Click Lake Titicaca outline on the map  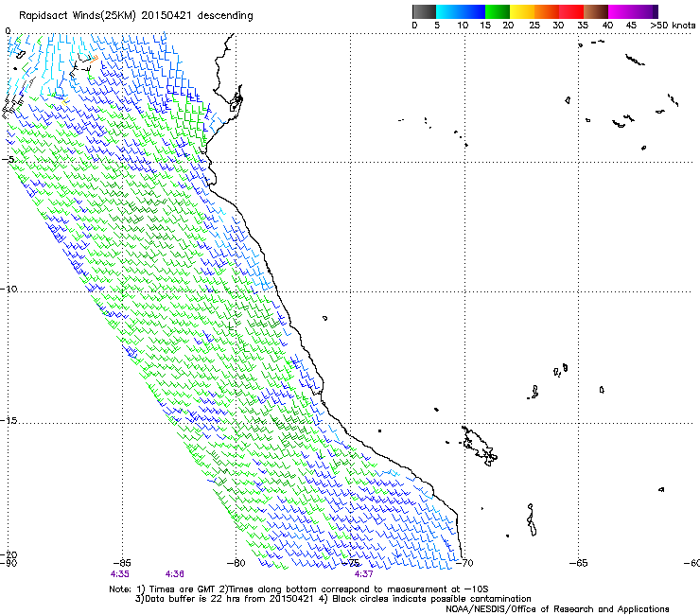pyautogui.click(x=481, y=447)
